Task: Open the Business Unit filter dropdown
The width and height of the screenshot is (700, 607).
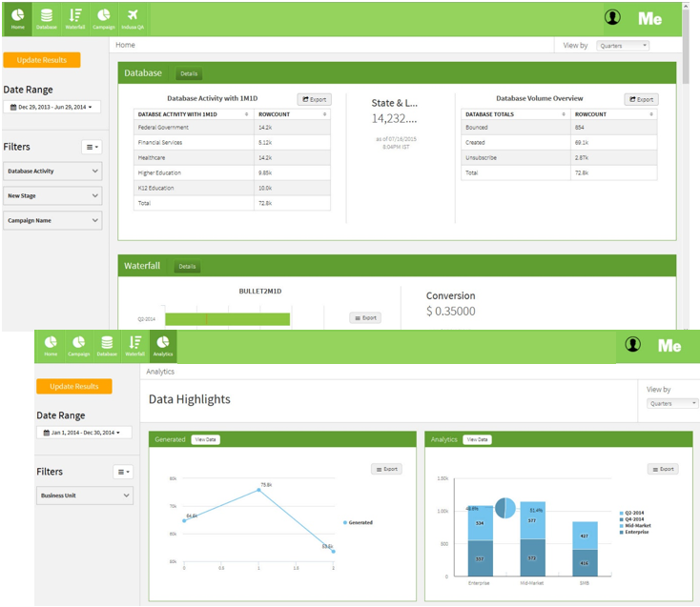Action: point(85,496)
